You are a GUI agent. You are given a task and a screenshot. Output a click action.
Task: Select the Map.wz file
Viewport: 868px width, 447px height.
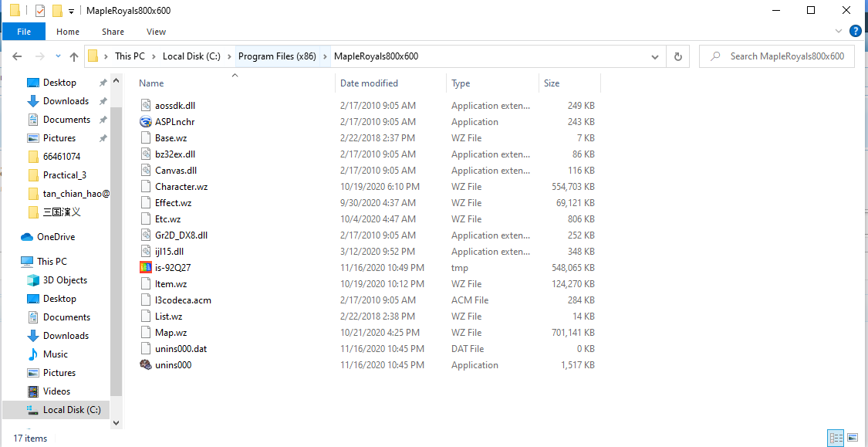[171, 333]
